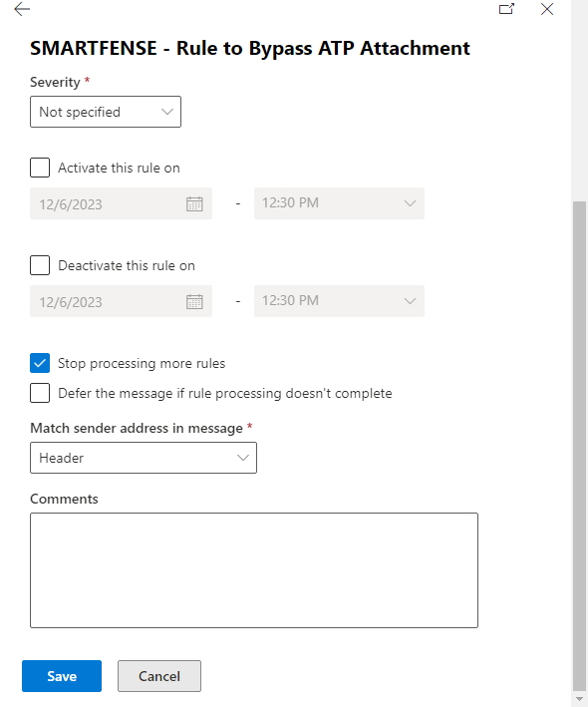Expand the deactivation time 12:30 PM dropdown
Image resolution: width=588 pixels, height=707 pixels.
[339, 301]
